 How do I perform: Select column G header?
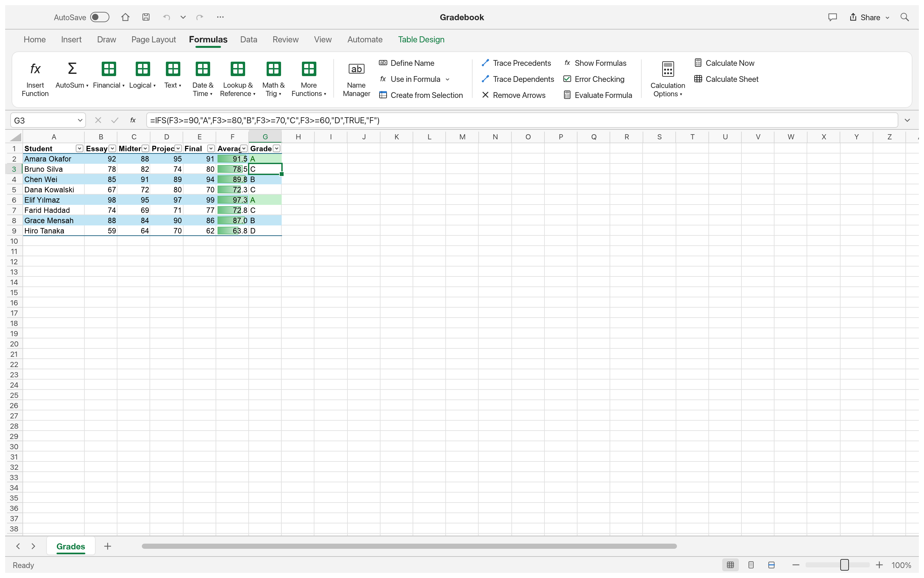click(265, 137)
